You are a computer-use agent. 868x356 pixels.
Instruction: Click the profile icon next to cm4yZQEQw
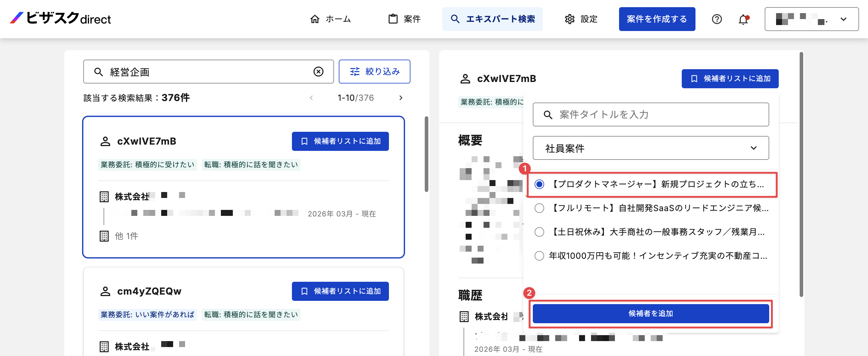[105, 291]
